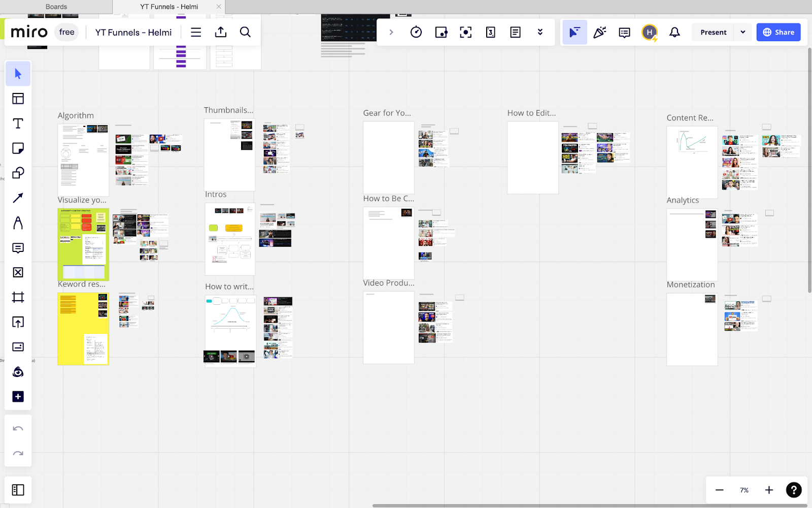Select the YT Funnels - Helmi tab

[x=169, y=7]
